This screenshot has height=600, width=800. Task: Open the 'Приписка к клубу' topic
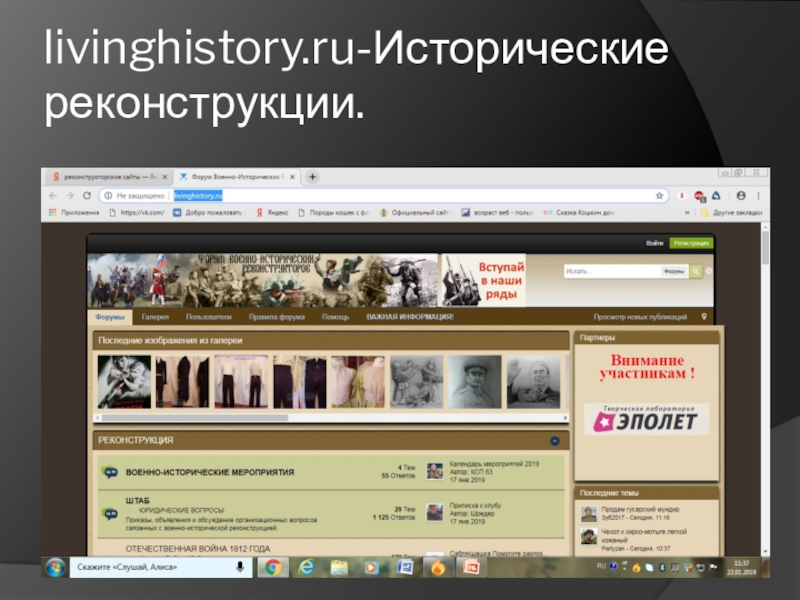[x=475, y=505]
